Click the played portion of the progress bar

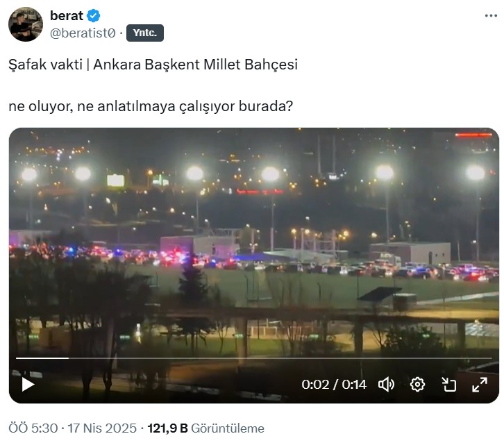click(x=42, y=358)
